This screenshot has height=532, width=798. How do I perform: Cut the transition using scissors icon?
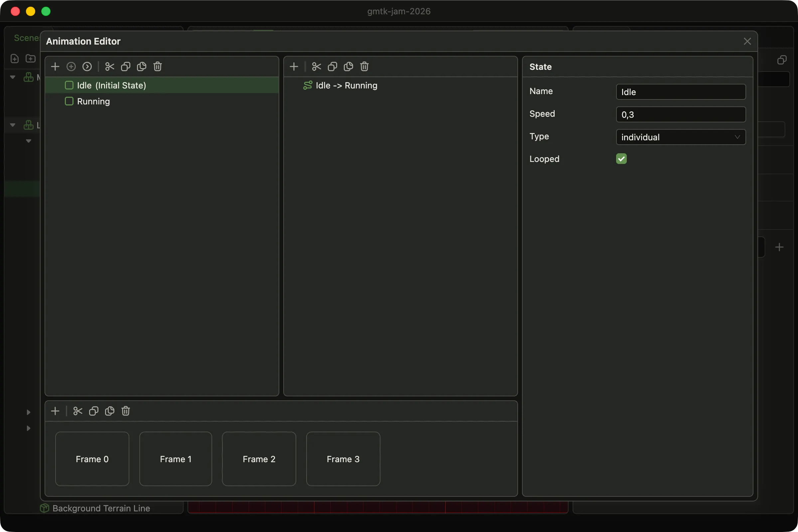pyautogui.click(x=316, y=66)
